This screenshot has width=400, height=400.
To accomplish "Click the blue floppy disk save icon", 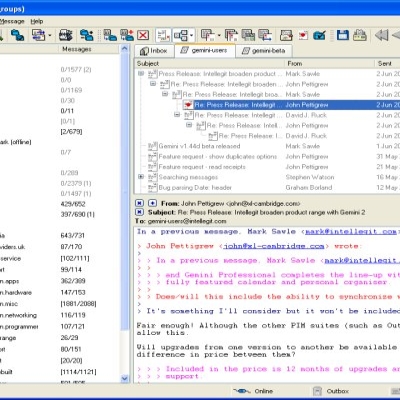I will pos(342,35).
